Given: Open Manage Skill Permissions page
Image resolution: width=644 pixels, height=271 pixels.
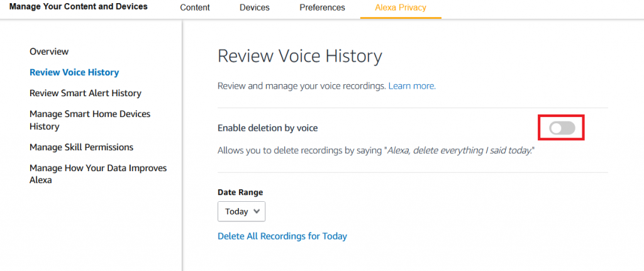Looking at the screenshot, I should (x=81, y=147).
